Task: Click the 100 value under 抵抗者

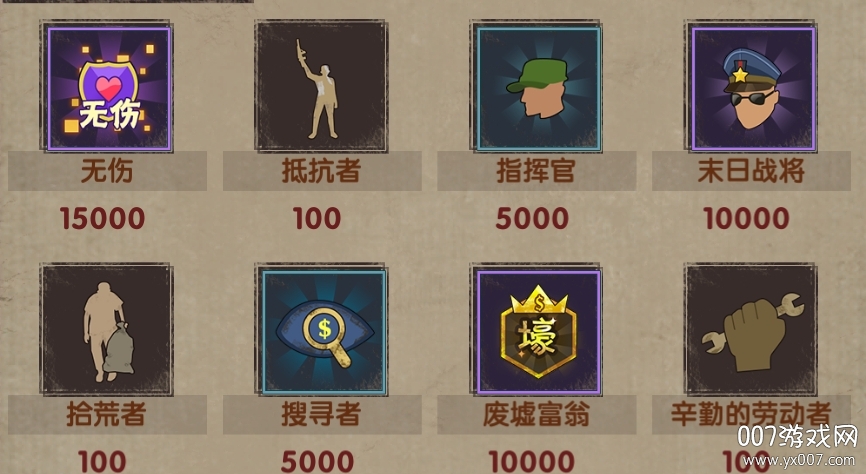Action: pyautogui.click(x=317, y=219)
